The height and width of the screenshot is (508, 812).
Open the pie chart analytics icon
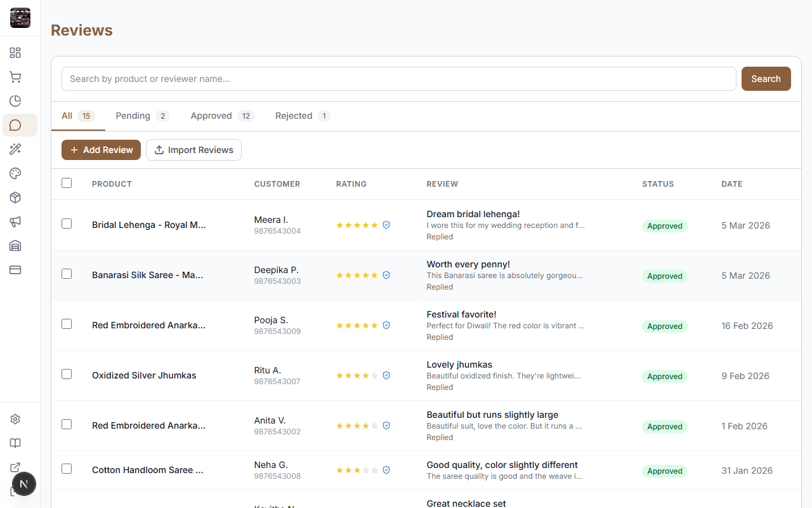[15, 101]
